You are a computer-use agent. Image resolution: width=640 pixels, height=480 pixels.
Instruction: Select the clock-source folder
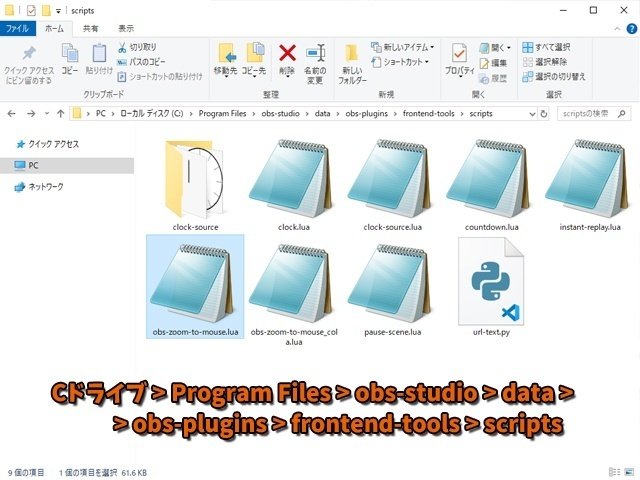point(195,186)
